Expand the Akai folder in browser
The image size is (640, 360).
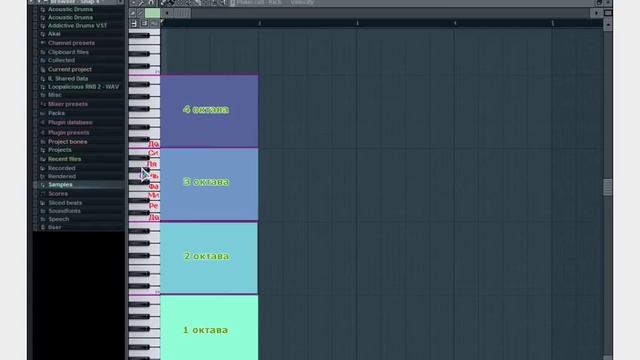pos(54,34)
